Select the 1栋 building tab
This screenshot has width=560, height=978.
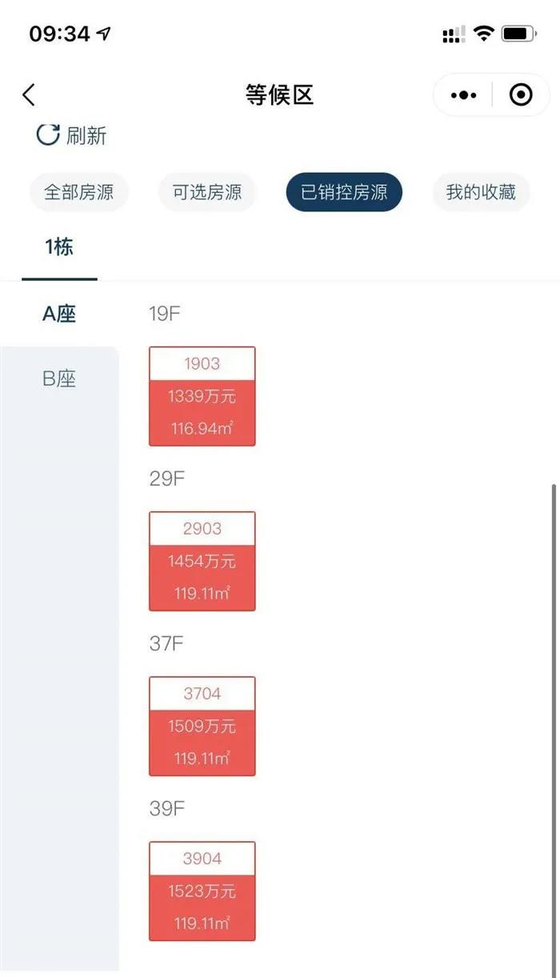click(x=59, y=247)
